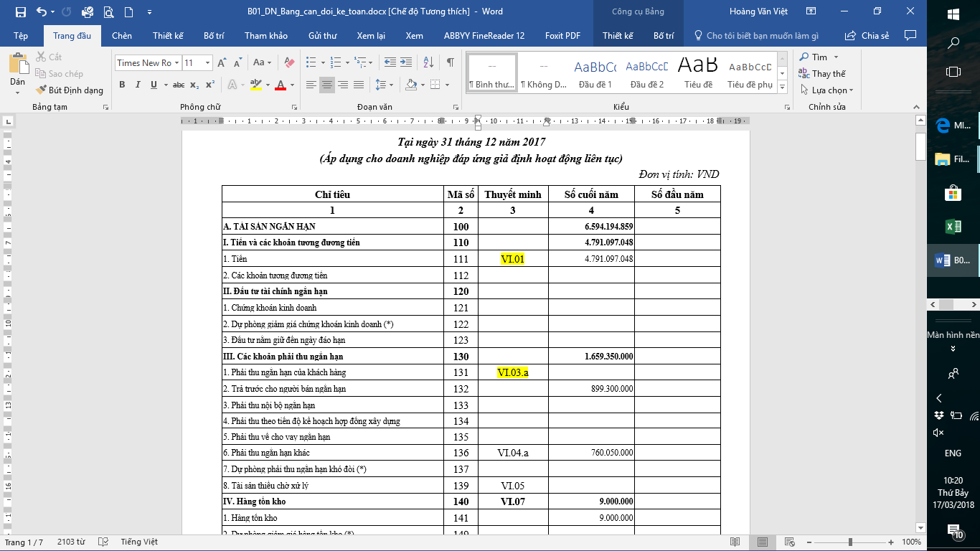Toggle Print Layout view in status bar
The height and width of the screenshot is (551, 980).
pos(762,542)
